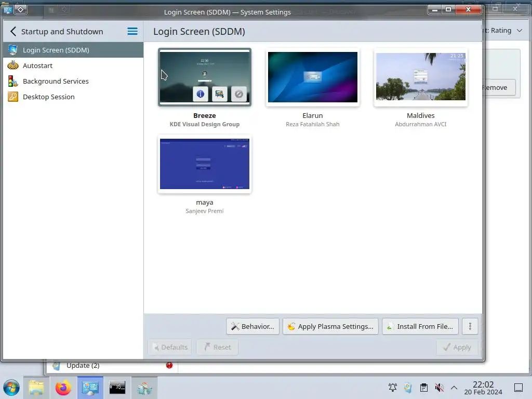This screenshot has height=399, width=532.
Task: Click the Breeze theme name label
Action: [x=205, y=116]
